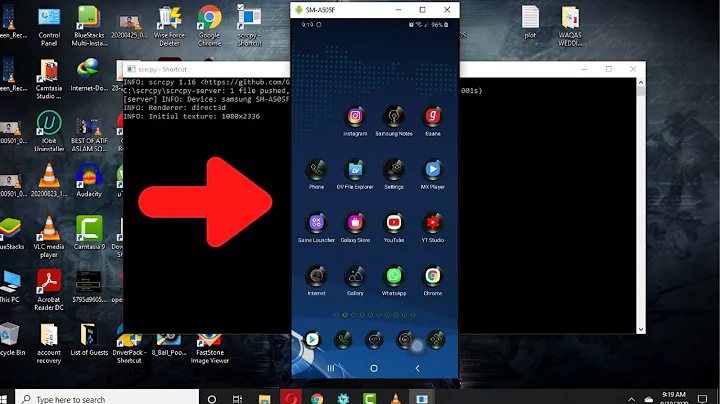Select VLC media player desktop icon
The width and height of the screenshot is (720, 404).
pyautogui.click(x=49, y=237)
